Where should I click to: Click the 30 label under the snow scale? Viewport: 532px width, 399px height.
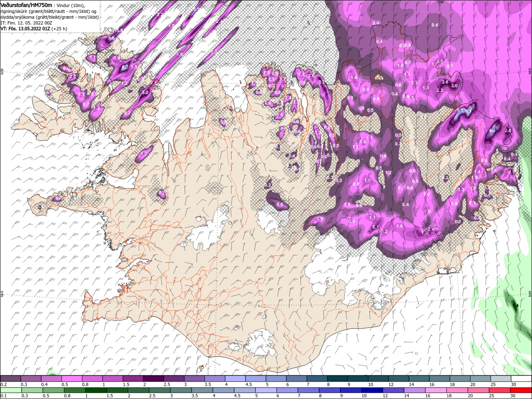click(x=514, y=384)
